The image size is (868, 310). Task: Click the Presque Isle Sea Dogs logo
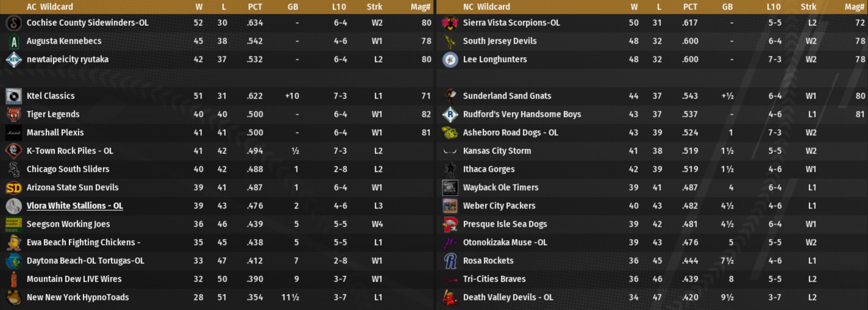(450, 224)
